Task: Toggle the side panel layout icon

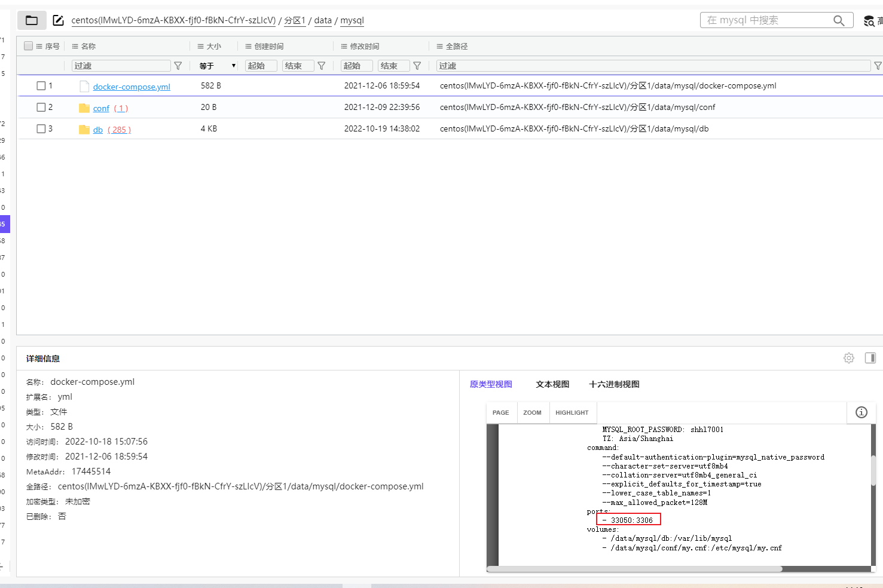Action: 870,358
